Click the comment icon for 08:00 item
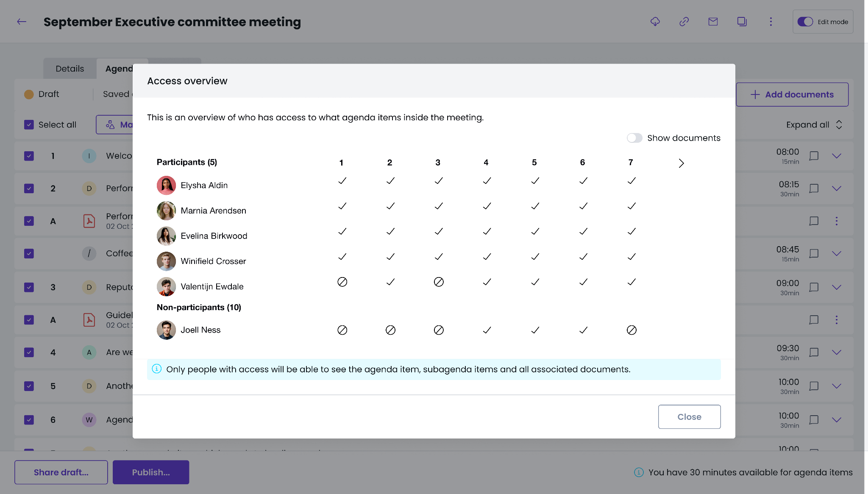Screen dimensions: 868x494 tap(814, 156)
